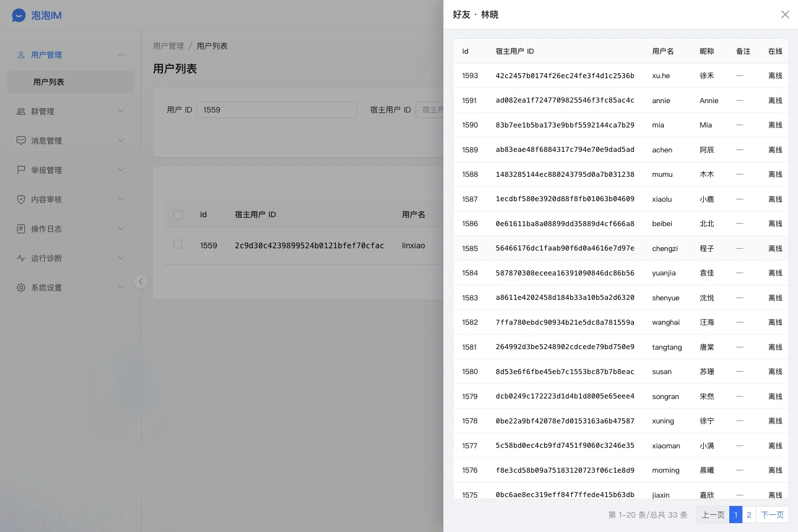Expand the 消息管理 menu chevron
Image resolution: width=798 pixels, height=532 pixels.
121,141
